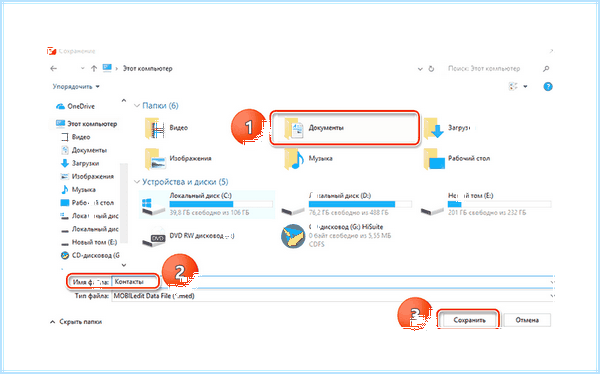Open 'Документы' in the sidebar

[x=84, y=150]
